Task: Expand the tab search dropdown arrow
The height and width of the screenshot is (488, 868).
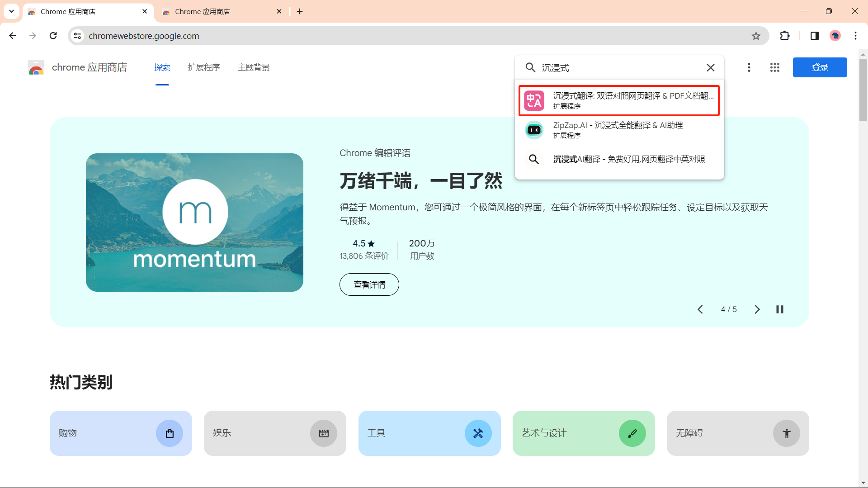Action: [x=11, y=11]
